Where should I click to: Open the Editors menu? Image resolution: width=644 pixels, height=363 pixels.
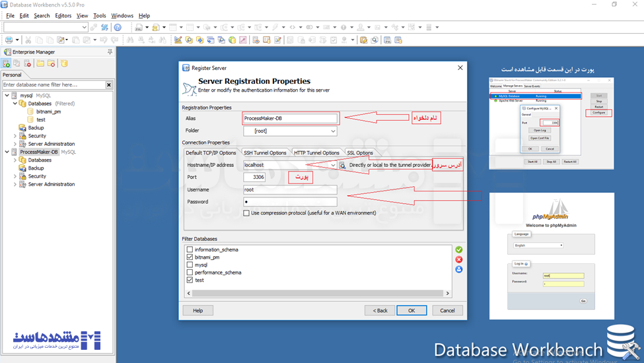[63, 16]
